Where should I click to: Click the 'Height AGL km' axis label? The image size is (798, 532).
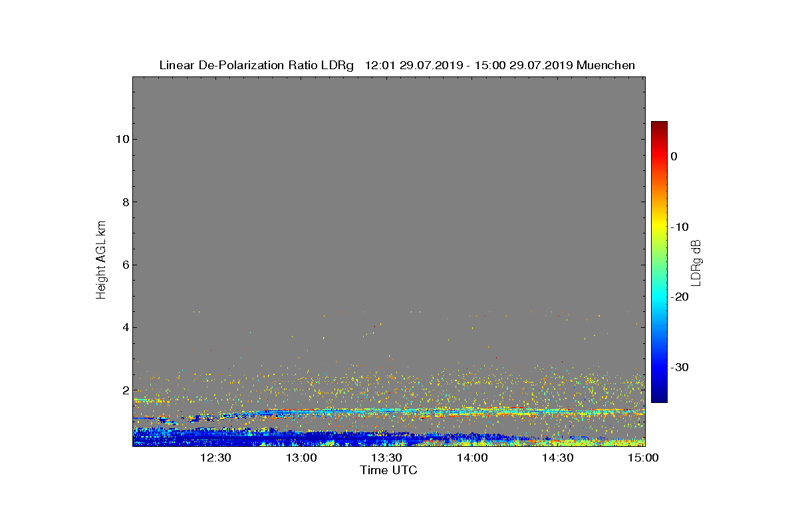click(x=101, y=261)
